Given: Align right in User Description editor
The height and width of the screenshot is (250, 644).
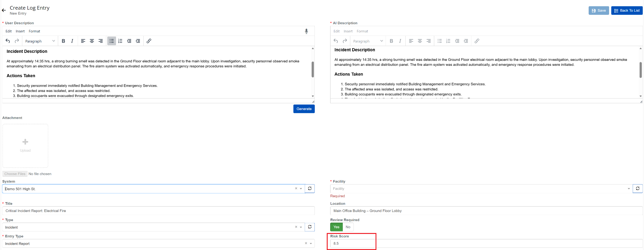Looking at the screenshot, I should point(101,41).
